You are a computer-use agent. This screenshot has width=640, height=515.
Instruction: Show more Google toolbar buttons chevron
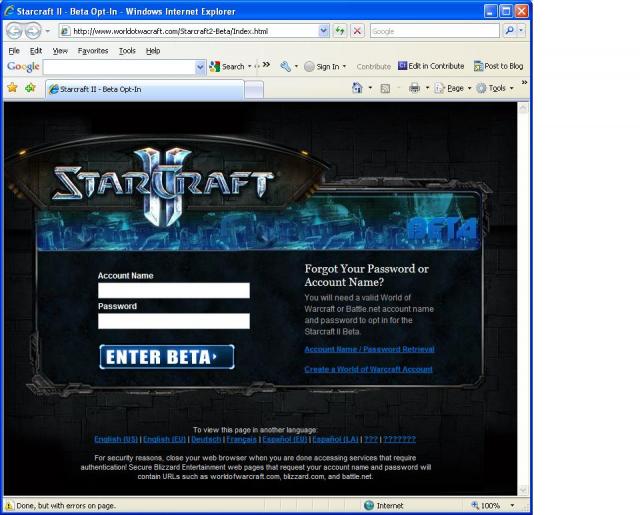(267, 64)
